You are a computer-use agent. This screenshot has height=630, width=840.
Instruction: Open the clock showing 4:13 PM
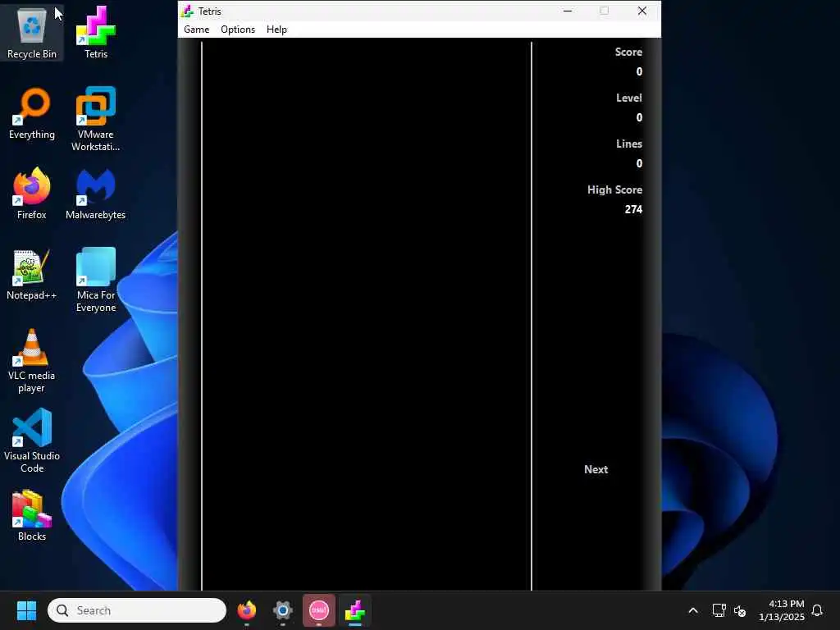[x=782, y=610]
